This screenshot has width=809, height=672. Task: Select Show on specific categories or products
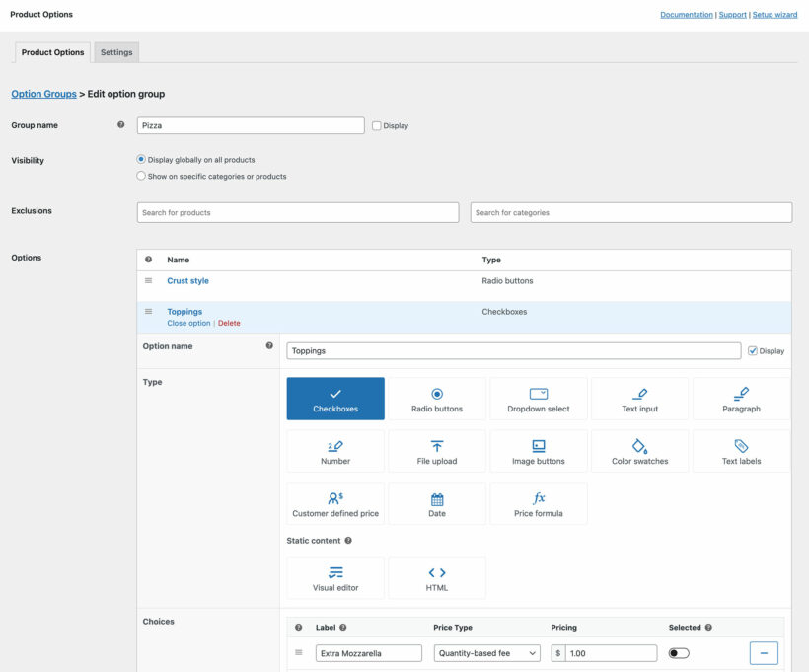[140, 176]
